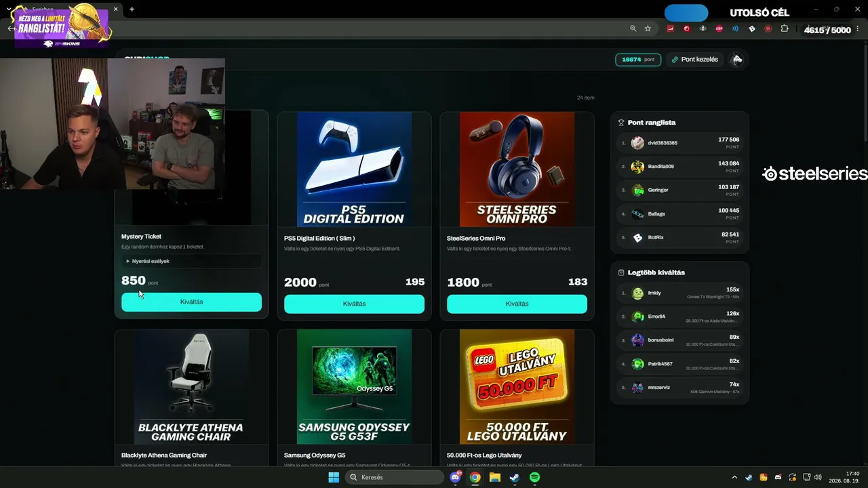Click the 'Mystery Ticket' title
The height and width of the screenshot is (488, 868).
point(141,237)
